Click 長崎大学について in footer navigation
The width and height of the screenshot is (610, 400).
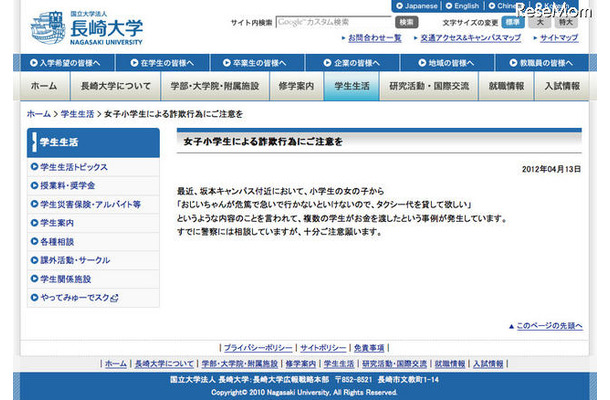(x=164, y=364)
